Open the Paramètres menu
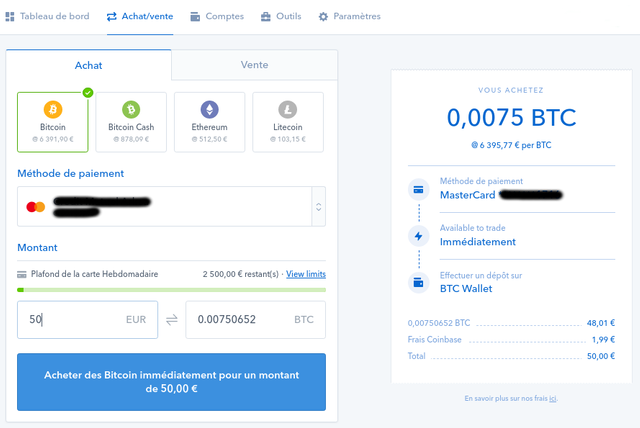This screenshot has height=428, width=640. 349,16
